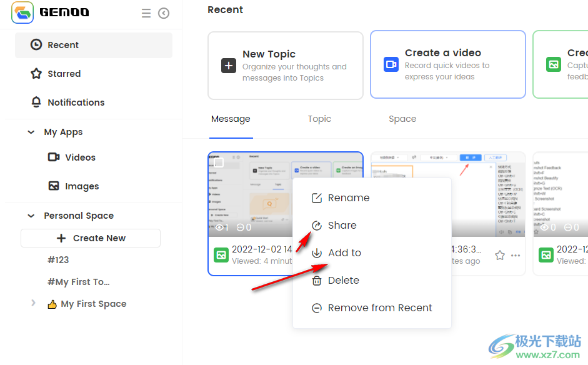Open Images under My Apps
Viewport: 588px width, 365px height.
coord(82,186)
